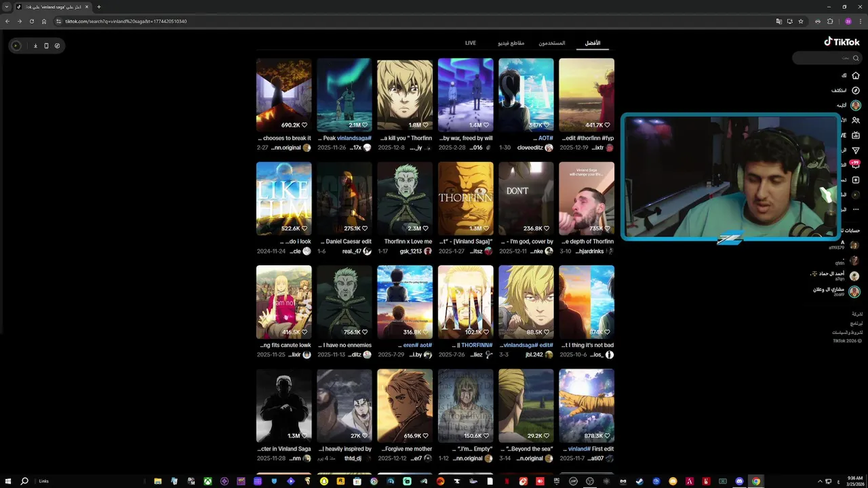The width and height of the screenshot is (868, 488).
Task: Switch to the LIVE search tab
Action: (x=471, y=43)
